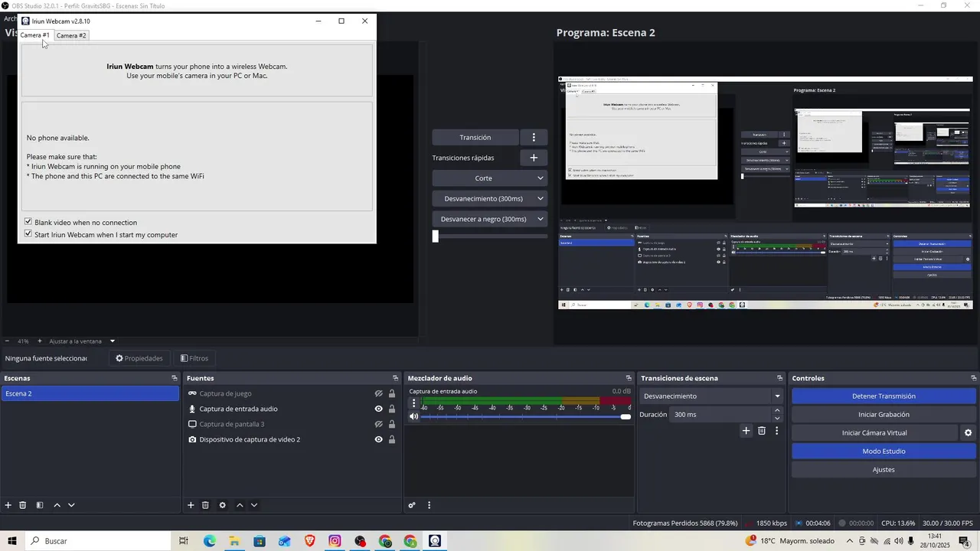This screenshot has height=551, width=980.
Task: Switch to Camera #2 tab in Iriun
Action: [x=71, y=35]
